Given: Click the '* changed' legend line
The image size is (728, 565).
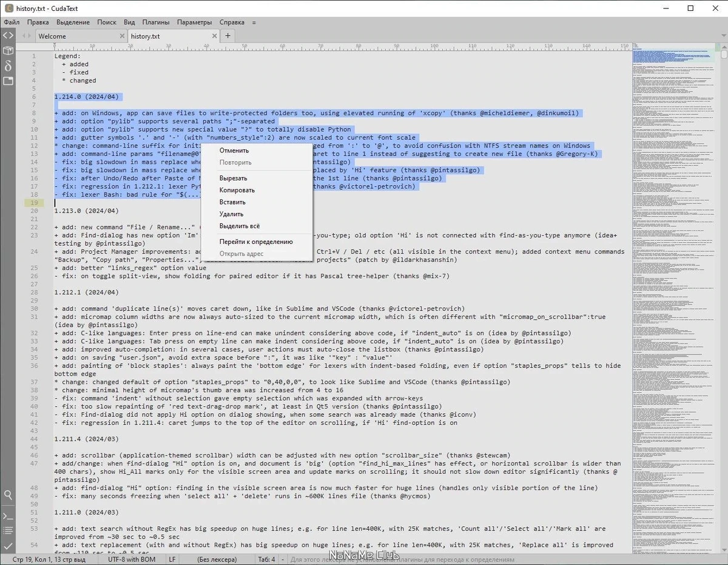Looking at the screenshot, I should pyautogui.click(x=79, y=80).
